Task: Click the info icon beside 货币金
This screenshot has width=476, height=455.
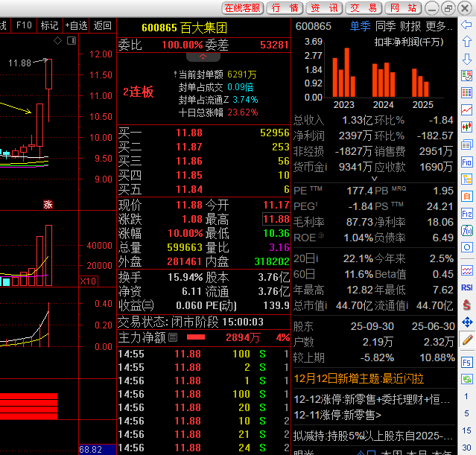Action: 326,167
